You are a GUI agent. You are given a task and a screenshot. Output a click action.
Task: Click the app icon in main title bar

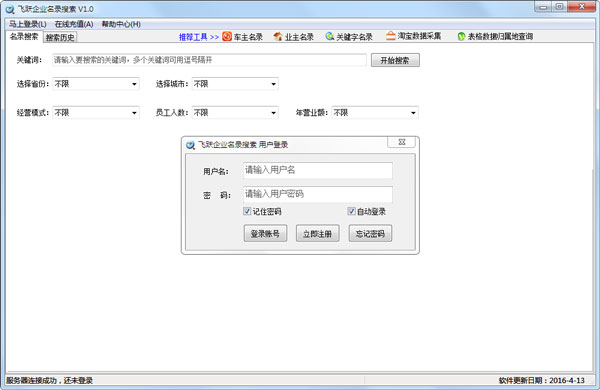10,9
